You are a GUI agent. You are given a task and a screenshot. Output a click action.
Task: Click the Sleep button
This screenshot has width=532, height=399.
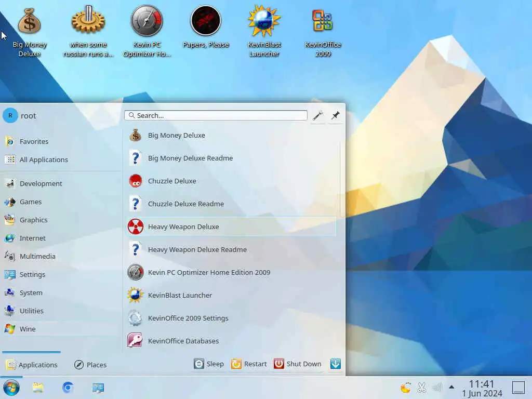[209, 364]
